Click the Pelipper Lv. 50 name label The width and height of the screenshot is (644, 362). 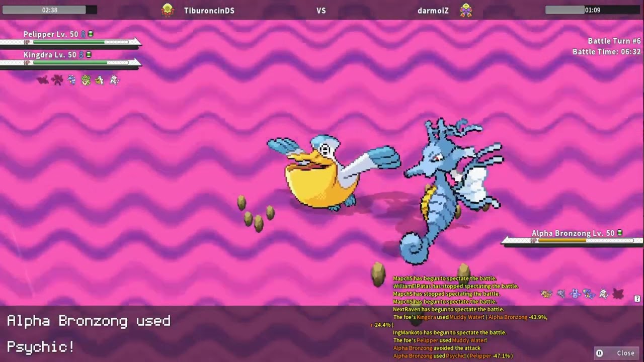tap(51, 34)
